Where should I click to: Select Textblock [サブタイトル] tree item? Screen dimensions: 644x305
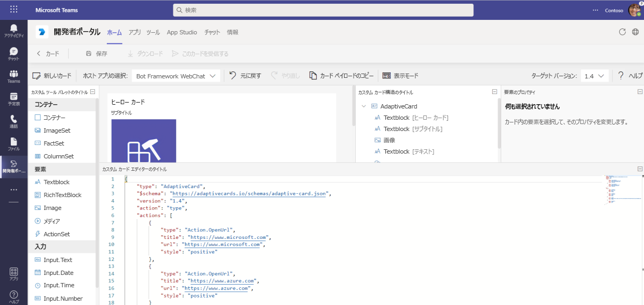point(408,129)
